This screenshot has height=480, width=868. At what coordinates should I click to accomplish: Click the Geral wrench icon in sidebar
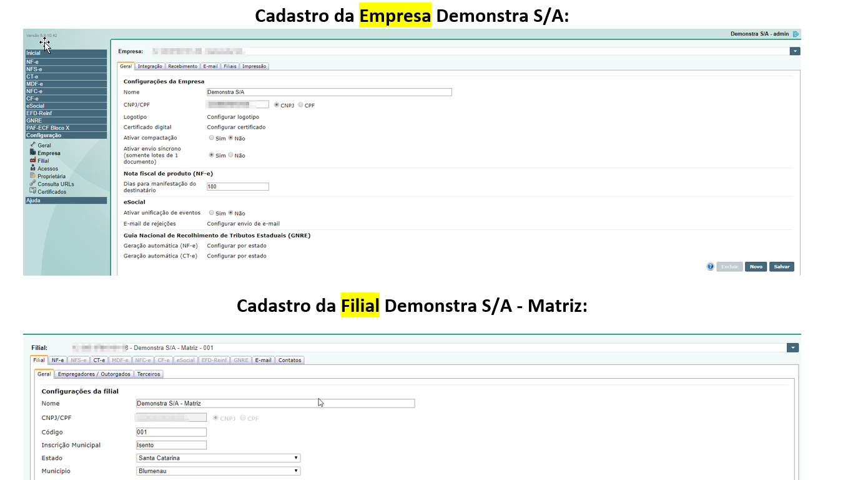[32, 145]
